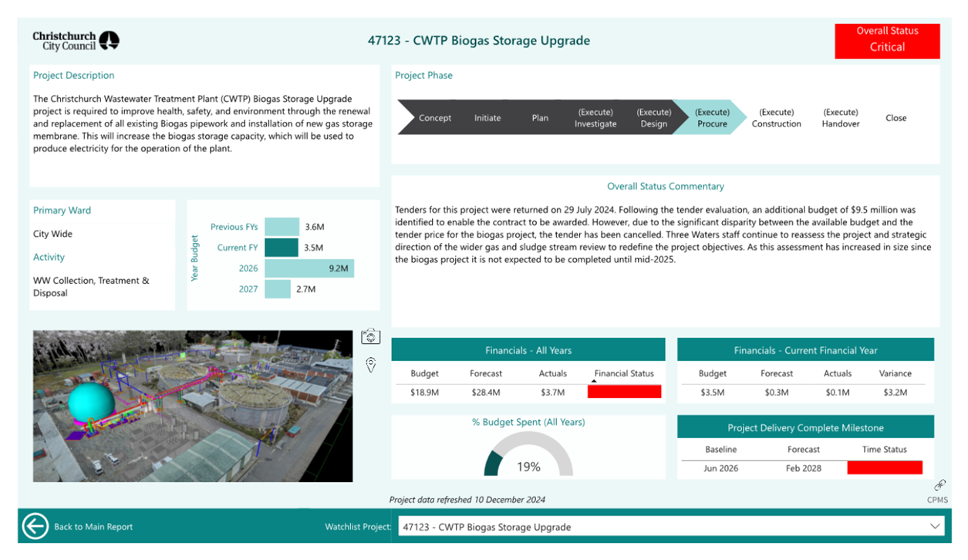The height and width of the screenshot is (560, 968).
Task: Click the WW Collection, Treatment & Disposal text
Action: [x=91, y=286]
